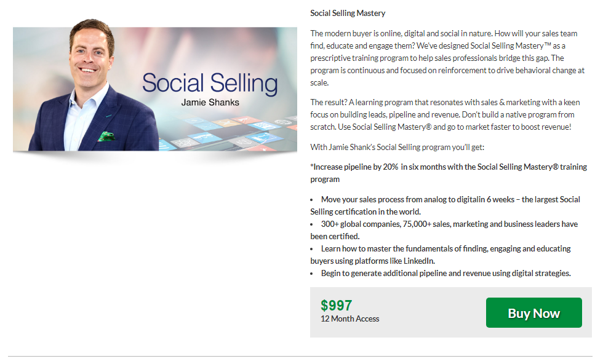
Task: Click empty area of gray pricing box
Action: point(431,312)
